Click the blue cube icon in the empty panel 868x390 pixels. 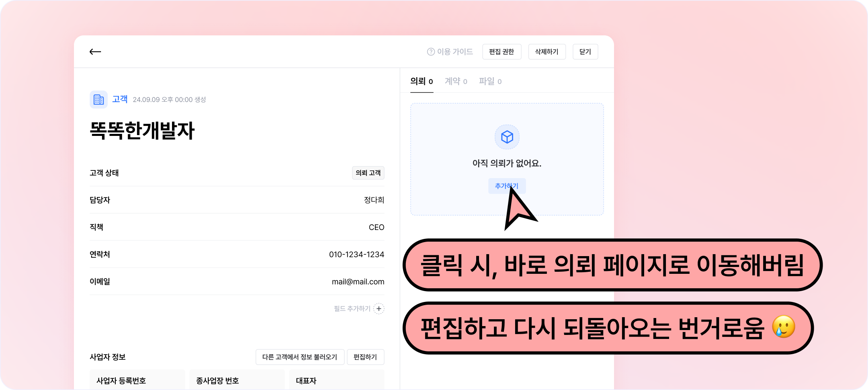(x=507, y=137)
